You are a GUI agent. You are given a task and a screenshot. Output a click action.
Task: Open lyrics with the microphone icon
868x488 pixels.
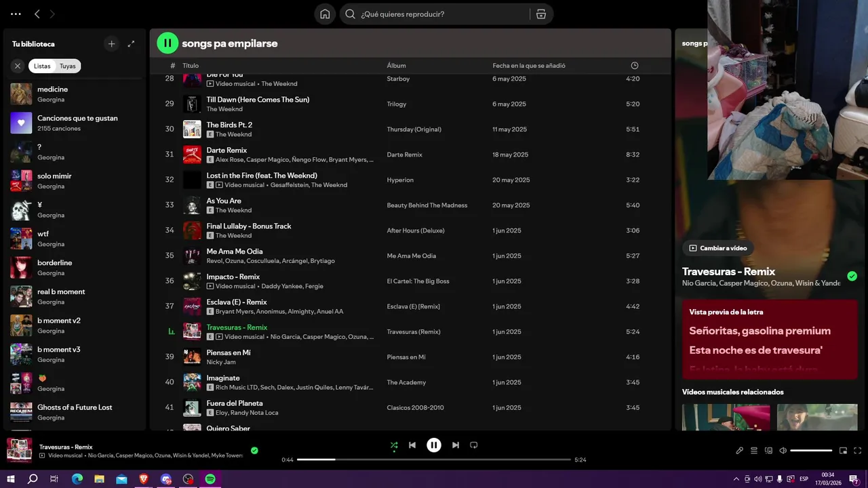[740, 451]
